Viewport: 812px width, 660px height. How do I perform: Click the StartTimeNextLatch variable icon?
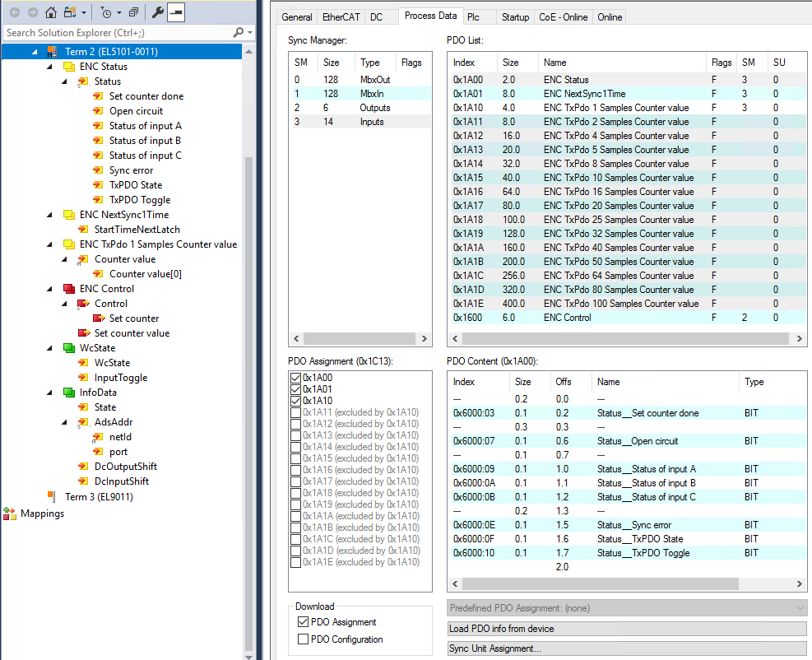(83, 230)
